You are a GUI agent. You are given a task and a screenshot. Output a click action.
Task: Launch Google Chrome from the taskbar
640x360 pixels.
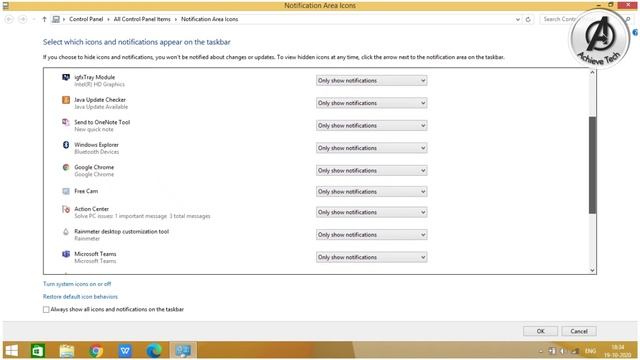click(x=96, y=351)
